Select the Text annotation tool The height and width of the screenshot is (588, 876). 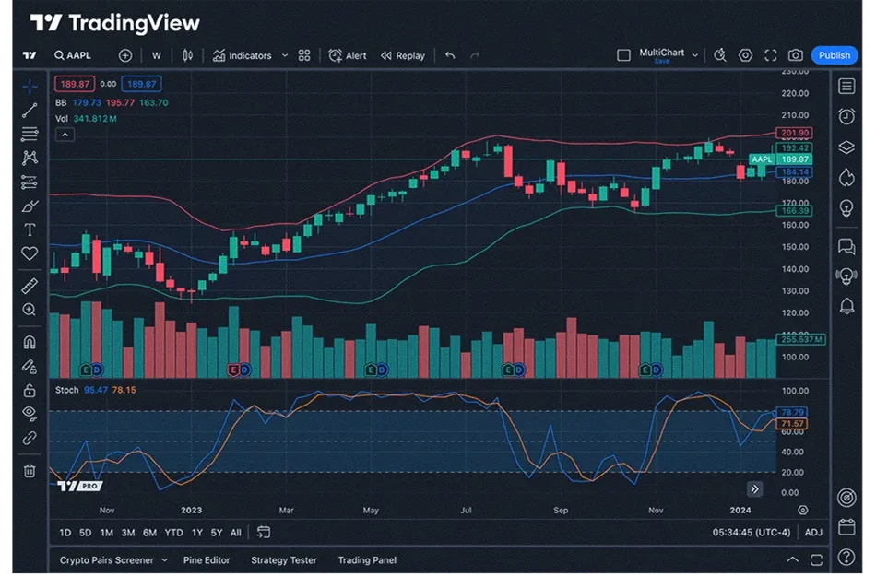(x=30, y=229)
